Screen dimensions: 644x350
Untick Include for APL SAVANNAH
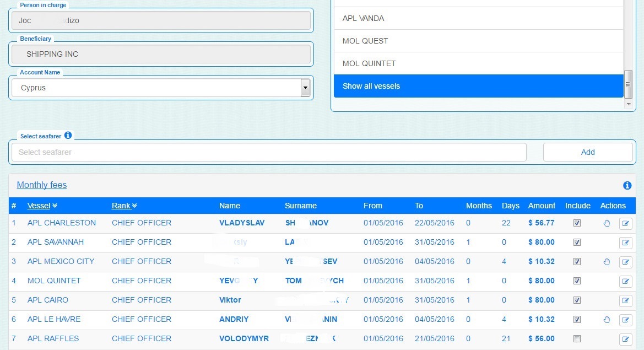click(x=577, y=243)
